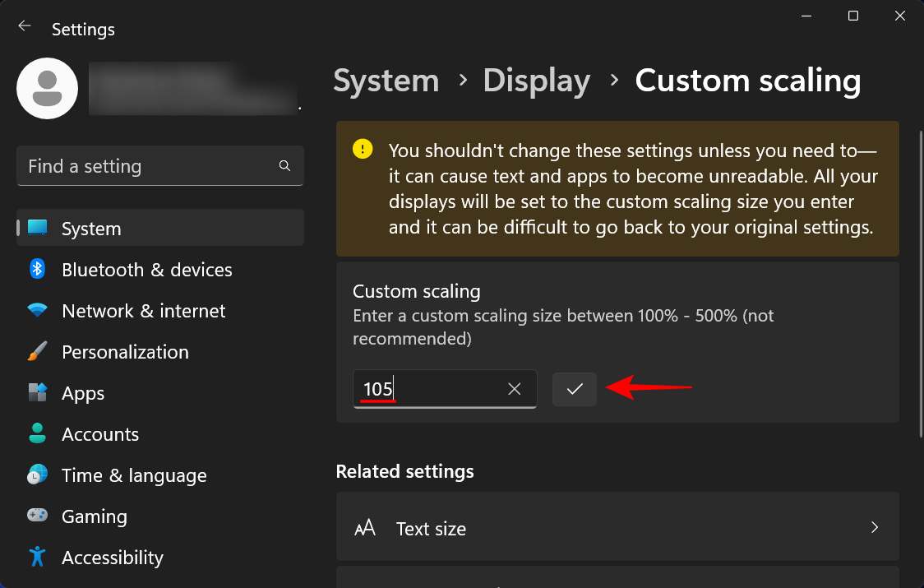Click inside the custom scaling input field

tap(427, 388)
